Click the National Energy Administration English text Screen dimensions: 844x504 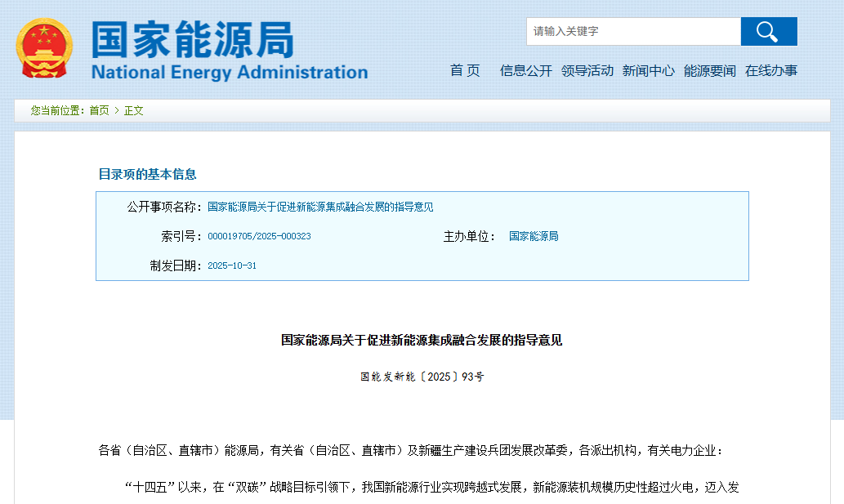pos(230,73)
